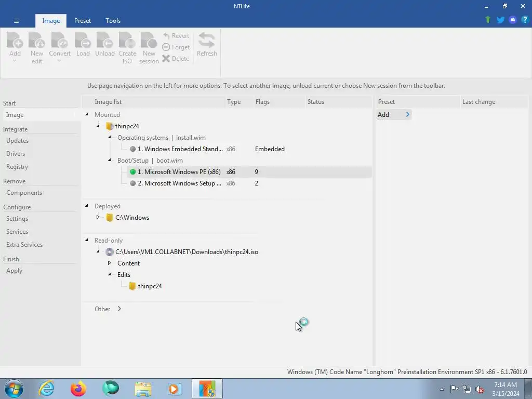Open the hamburger menu in NTLite
This screenshot has width=532, height=399.
click(16, 21)
